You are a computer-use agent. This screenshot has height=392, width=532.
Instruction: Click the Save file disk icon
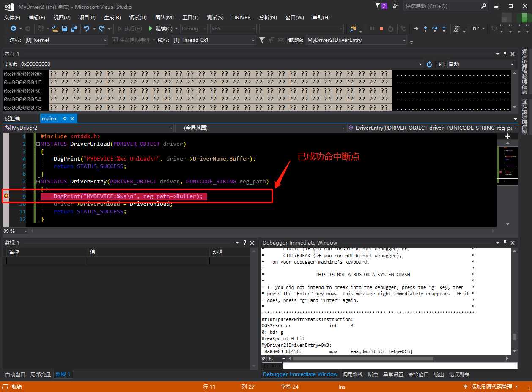tap(65, 29)
